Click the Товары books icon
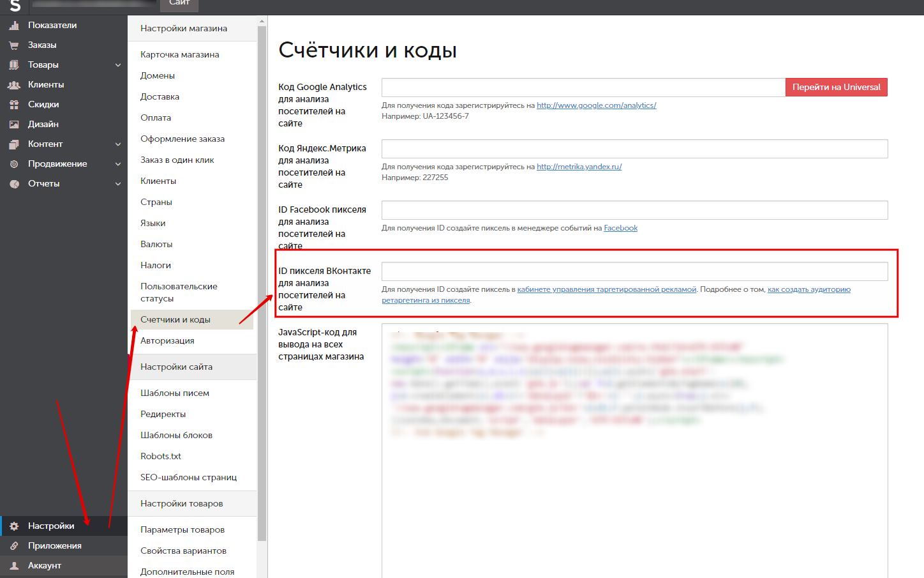 (x=14, y=65)
